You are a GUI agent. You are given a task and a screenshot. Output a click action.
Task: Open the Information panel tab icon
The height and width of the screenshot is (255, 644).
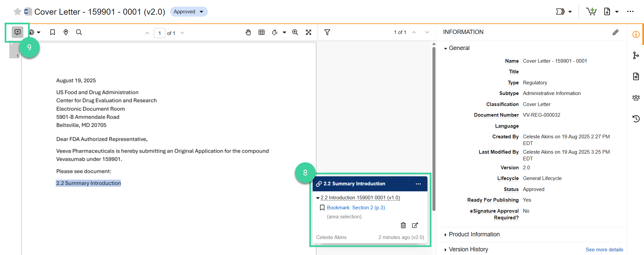[x=636, y=34]
